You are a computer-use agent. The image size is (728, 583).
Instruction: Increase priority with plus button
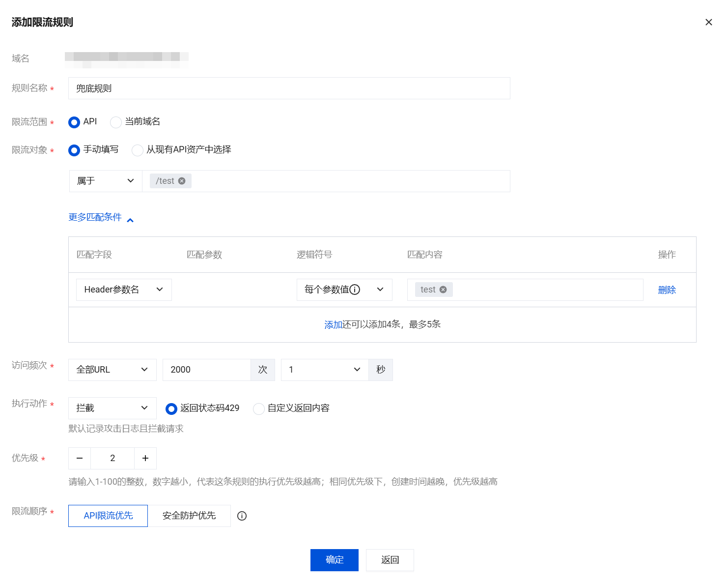[x=145, y=458]
